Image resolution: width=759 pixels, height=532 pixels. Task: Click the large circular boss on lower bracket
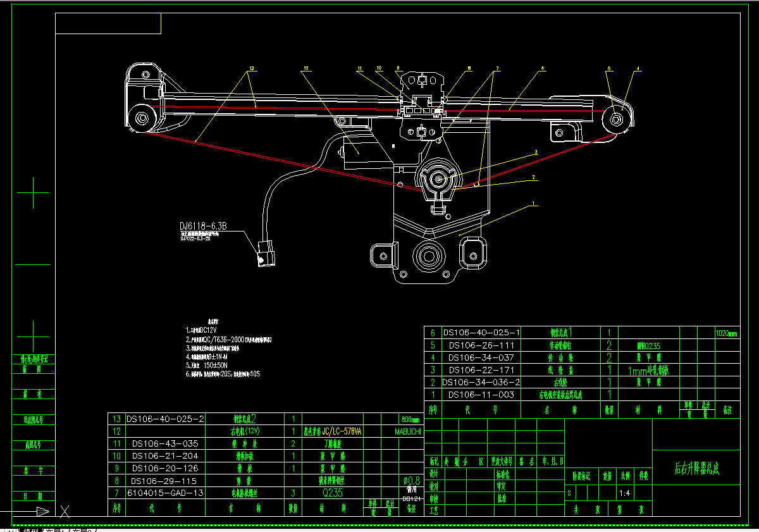[428, 256]
